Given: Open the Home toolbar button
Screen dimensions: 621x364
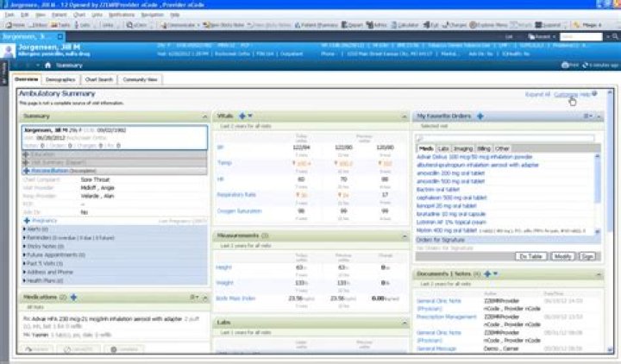Looking at the screenshot, I should tap(15, 25).
